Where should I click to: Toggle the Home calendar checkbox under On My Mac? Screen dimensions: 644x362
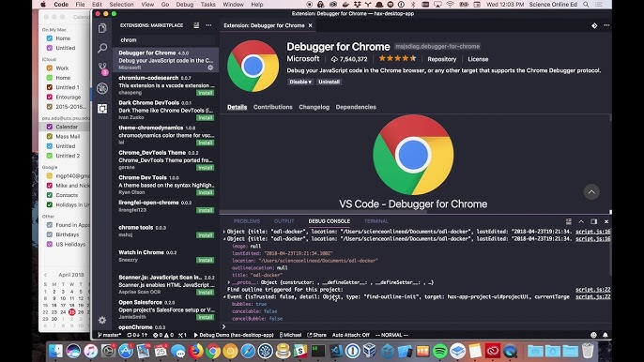tap(50, 38)
